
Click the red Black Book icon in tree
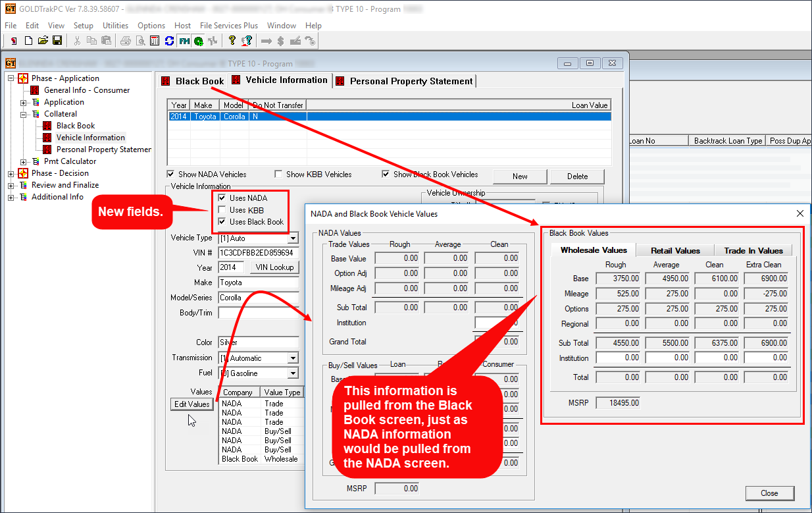[x=47, y=126]
